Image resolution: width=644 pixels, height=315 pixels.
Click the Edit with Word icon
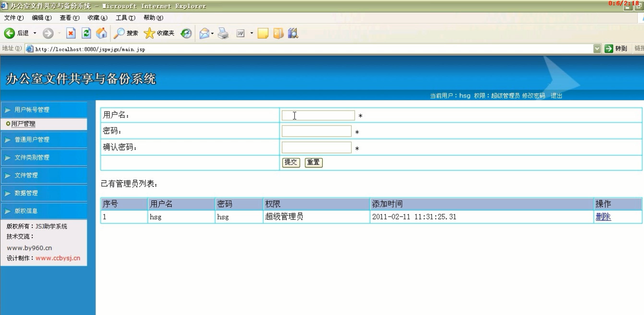coord(241,33)
